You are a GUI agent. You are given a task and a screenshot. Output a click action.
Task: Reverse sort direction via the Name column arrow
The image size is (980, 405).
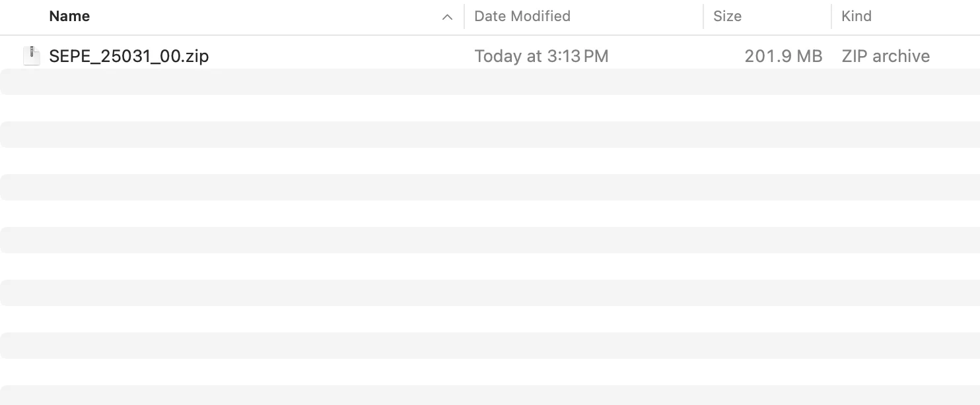click(448, 16)
